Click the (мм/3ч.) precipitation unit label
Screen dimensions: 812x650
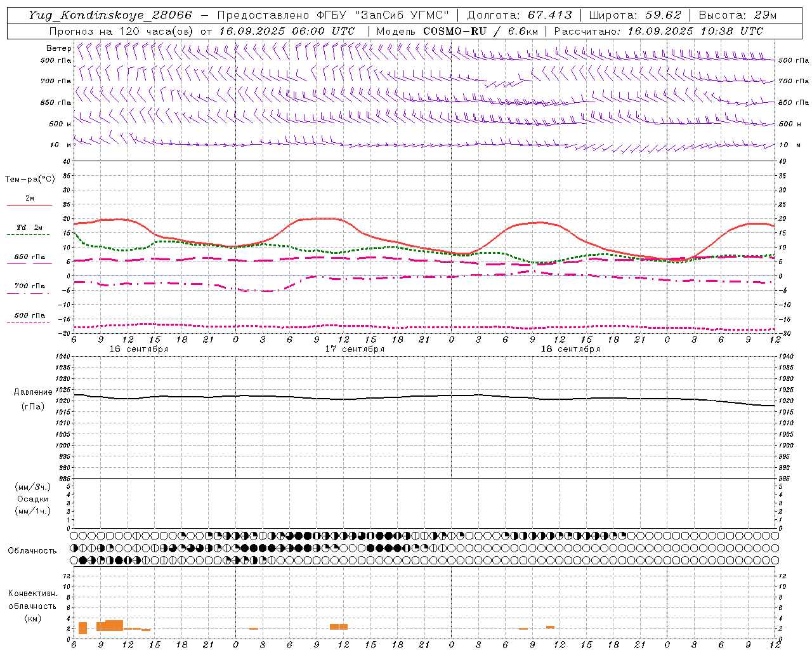[x=33, y=487]
